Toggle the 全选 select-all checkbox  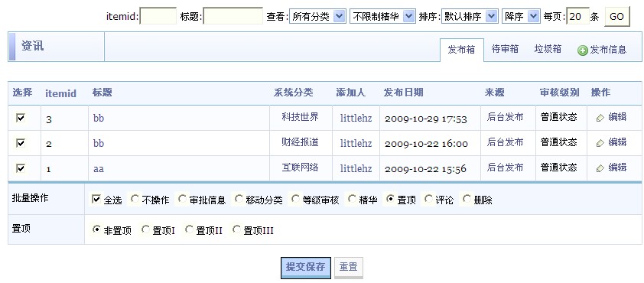[x=96, y=199]
